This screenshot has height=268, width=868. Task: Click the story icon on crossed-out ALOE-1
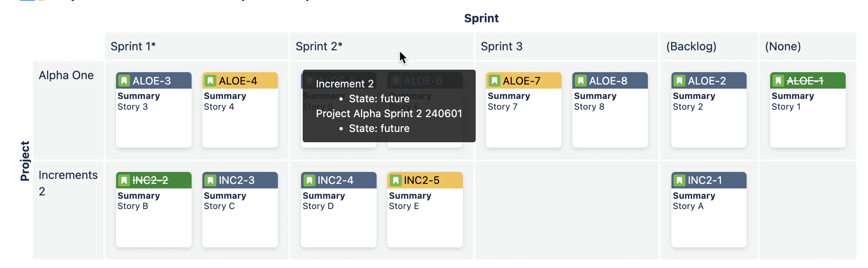[778, 81]
